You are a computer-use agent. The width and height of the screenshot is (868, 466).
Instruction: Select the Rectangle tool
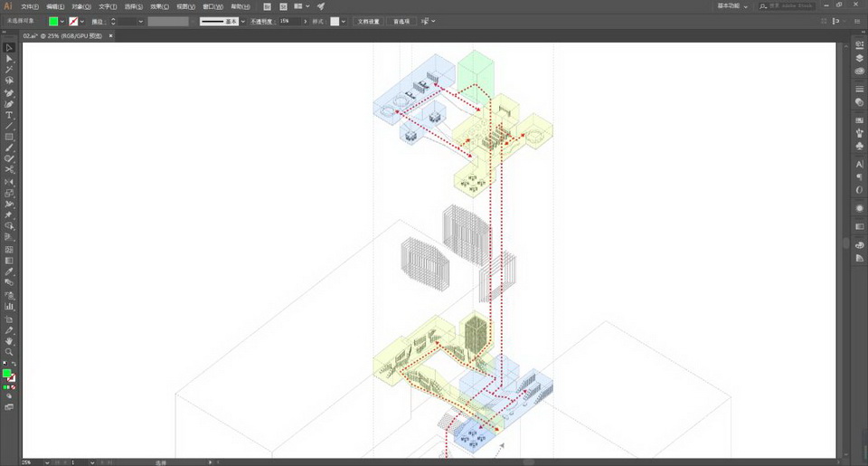(x=9, y=137)
